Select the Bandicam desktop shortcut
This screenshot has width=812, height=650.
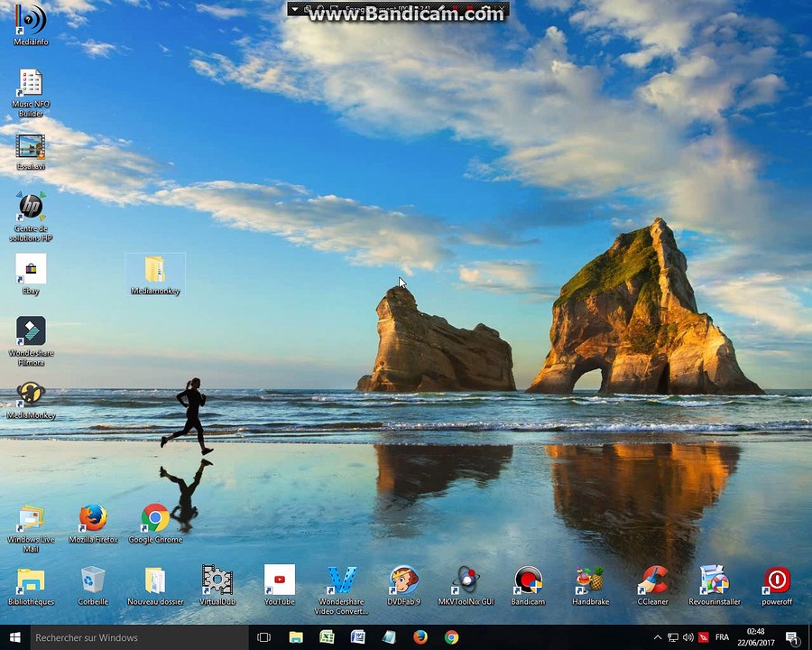click(x=528, y=586)
